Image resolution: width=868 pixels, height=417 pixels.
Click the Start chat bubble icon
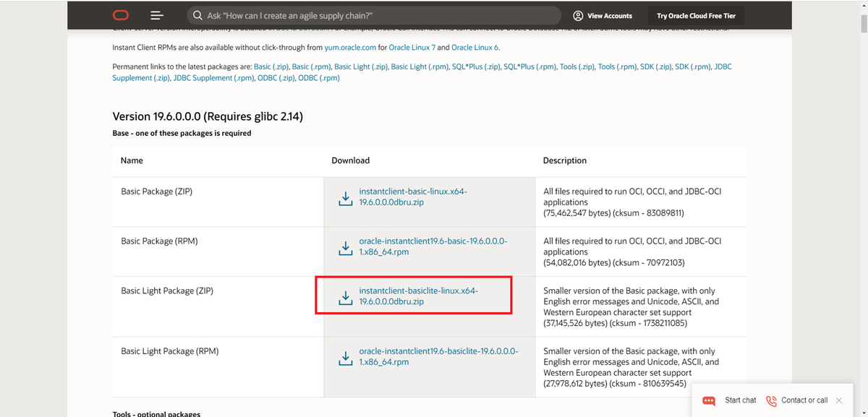pyautogui.click(x=709, y=400)
